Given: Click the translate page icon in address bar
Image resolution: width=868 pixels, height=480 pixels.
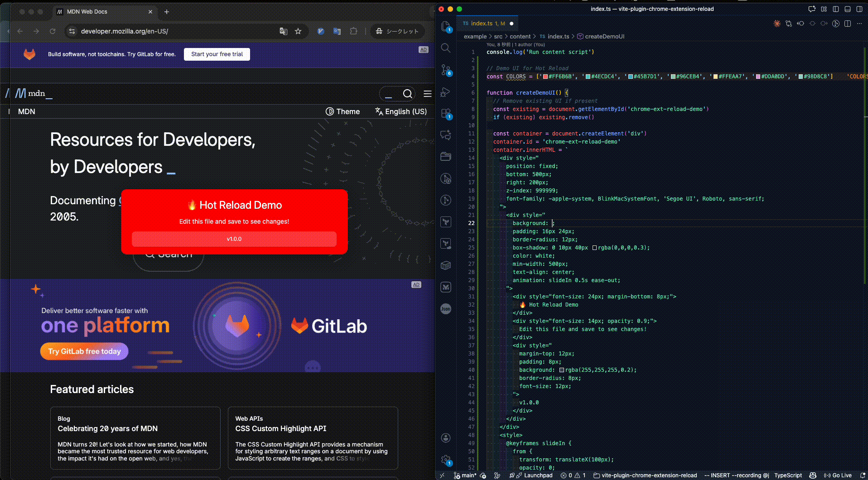Looking at the screenshot, I should point(284,31).
